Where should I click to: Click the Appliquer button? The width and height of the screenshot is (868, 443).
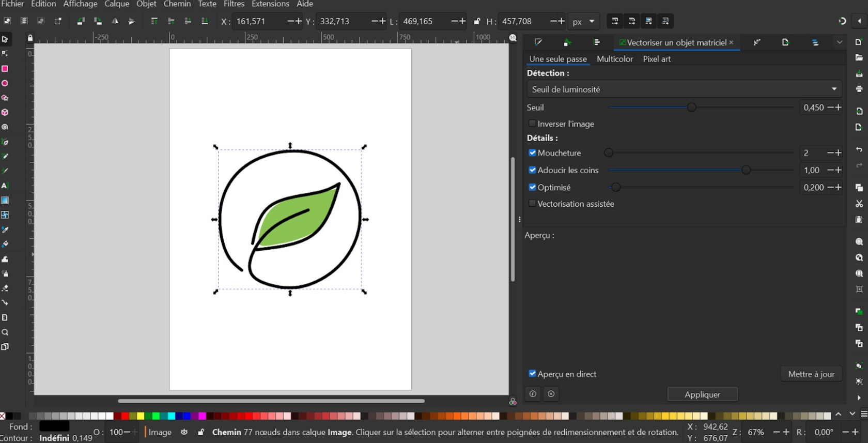pos(702,394)
